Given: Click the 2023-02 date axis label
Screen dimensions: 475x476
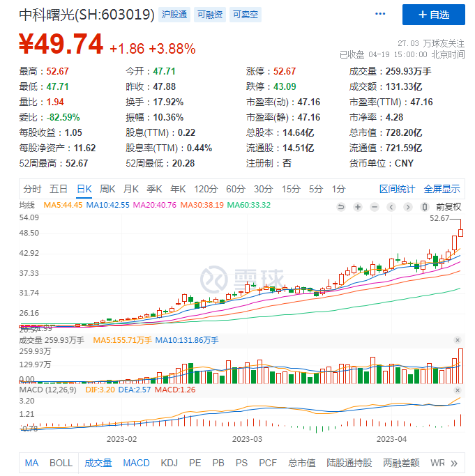Looking at the screenshot, I should point(121,439).
